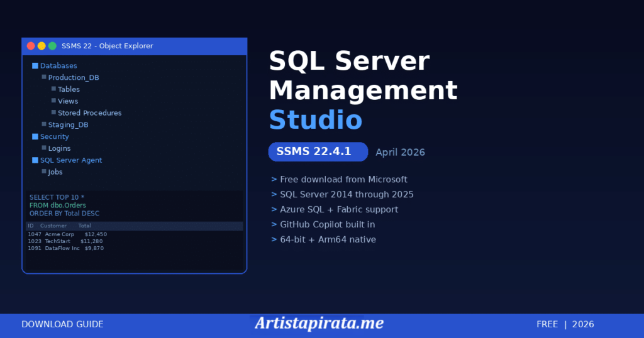Screen dimensions: 644x338
Task: Click the gray square icon beside Production_DB
Action: tap(44, 77)
